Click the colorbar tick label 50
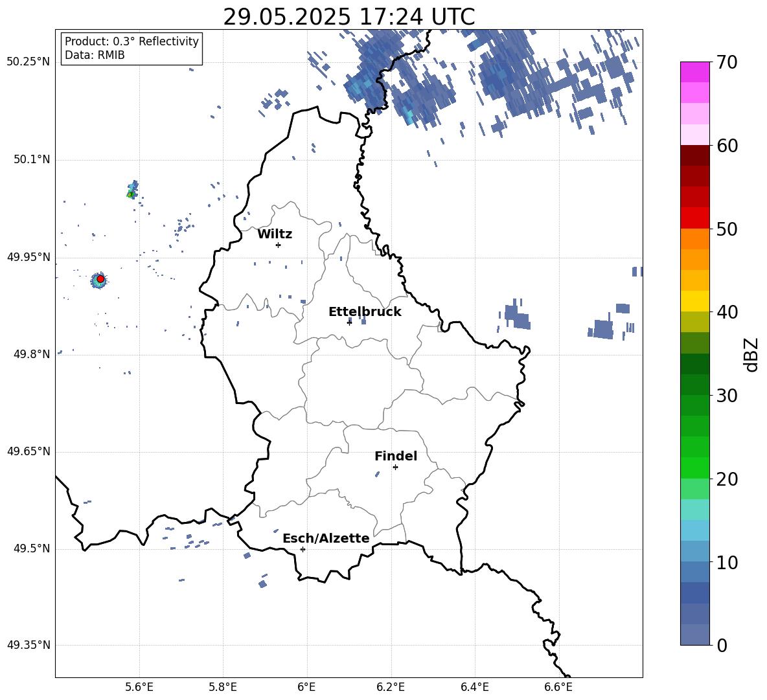 [x=727, y=229]
